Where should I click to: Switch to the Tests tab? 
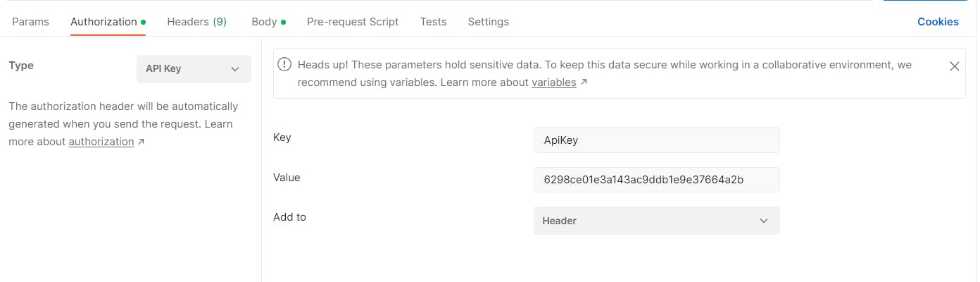[x=434, y=22]
